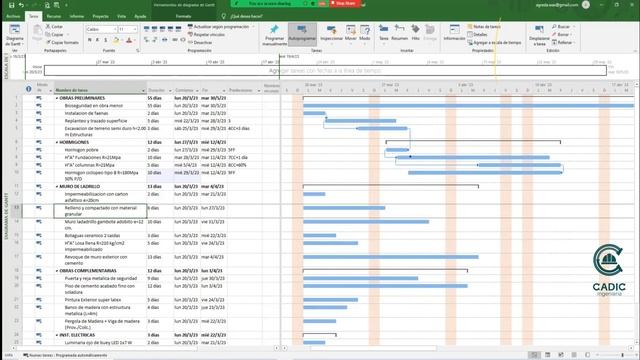The width and height of the screenshot is (640, 360).
Task: Toggle italic (K) formatting
Action: click(98, 40)
